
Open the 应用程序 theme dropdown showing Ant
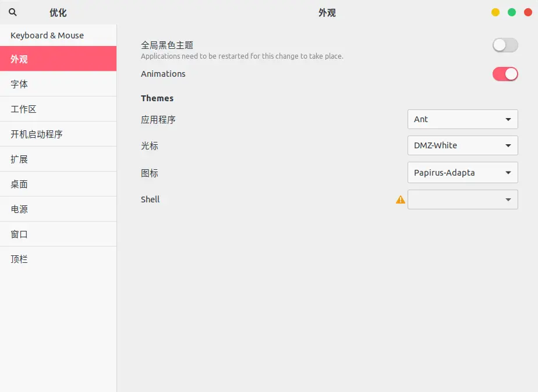click(x=462, y=119)
